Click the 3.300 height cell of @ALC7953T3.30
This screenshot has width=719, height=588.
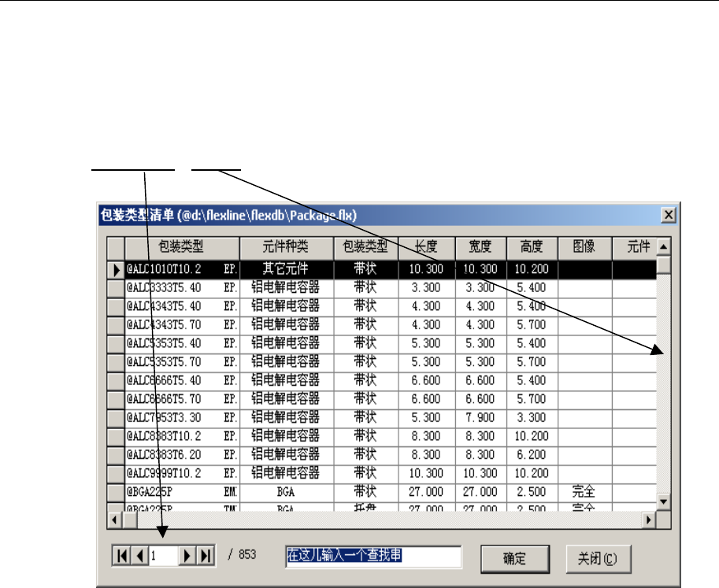(532, 418)
